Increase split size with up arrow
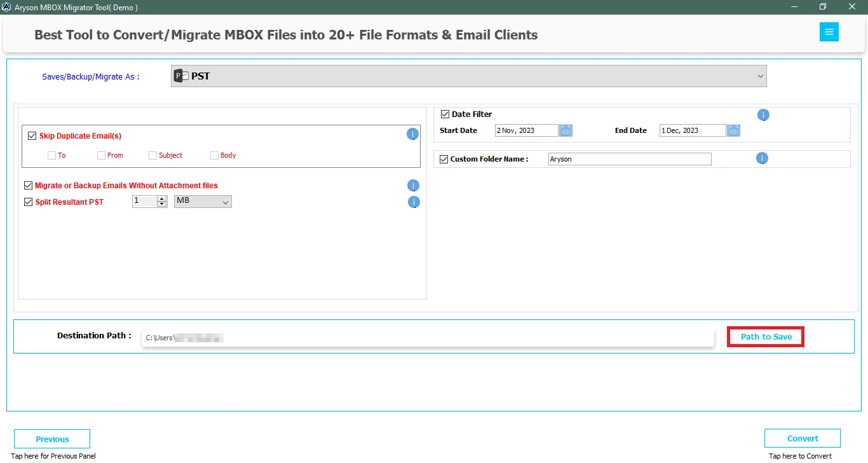Image resolution: width=868 pixels, height=463 pixels. [161, 198]
